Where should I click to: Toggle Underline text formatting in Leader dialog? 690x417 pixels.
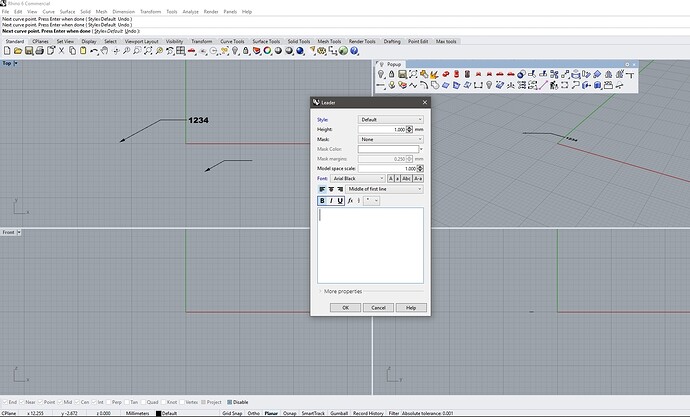[x=340, y=201]
